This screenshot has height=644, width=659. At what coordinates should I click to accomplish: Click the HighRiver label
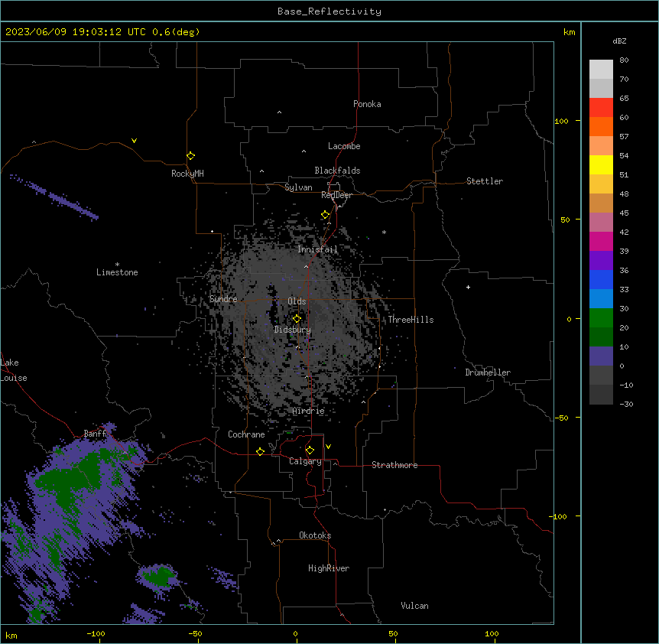[328, 568]
